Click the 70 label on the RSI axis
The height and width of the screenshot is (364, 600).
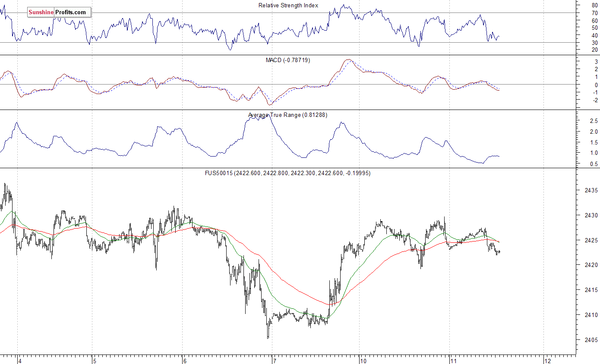click(595, 13)
